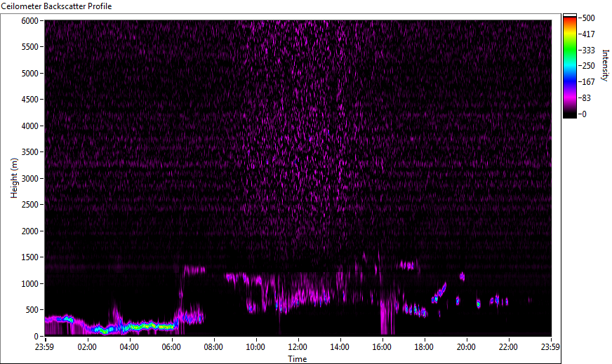Click the 500 height axis label
Image resolution: width=612 pixels, height=364 pixels.
32,310
